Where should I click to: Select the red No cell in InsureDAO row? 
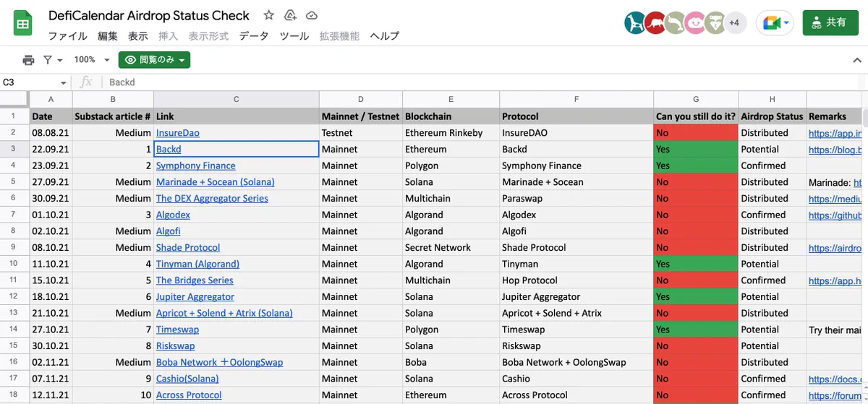[x=696, y=133]
